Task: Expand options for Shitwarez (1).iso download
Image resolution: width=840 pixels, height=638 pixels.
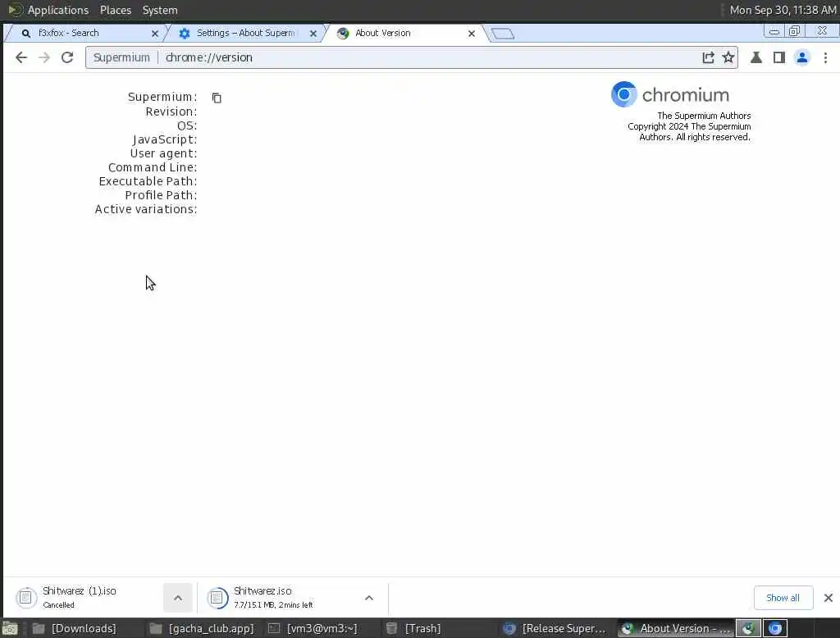Action: click(x=178, y=597)
